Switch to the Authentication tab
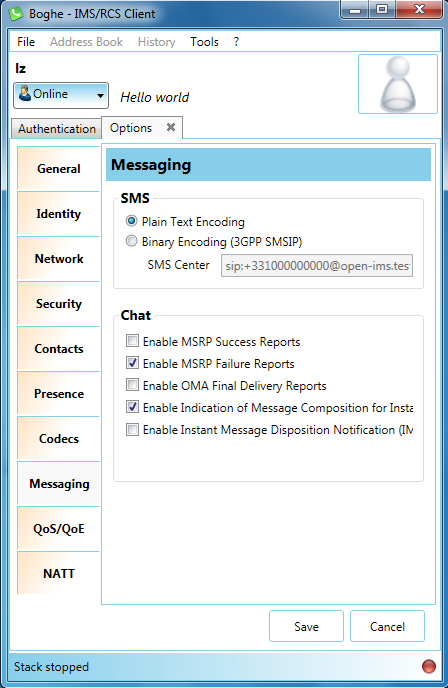The width and height of the screenshot is (448, 688). (57, 129)
